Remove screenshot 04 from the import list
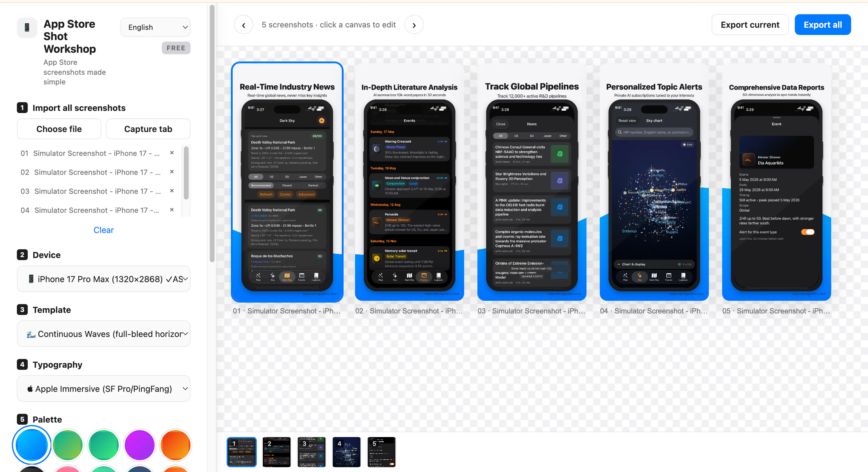868x472 pixels. click(172, 210)
